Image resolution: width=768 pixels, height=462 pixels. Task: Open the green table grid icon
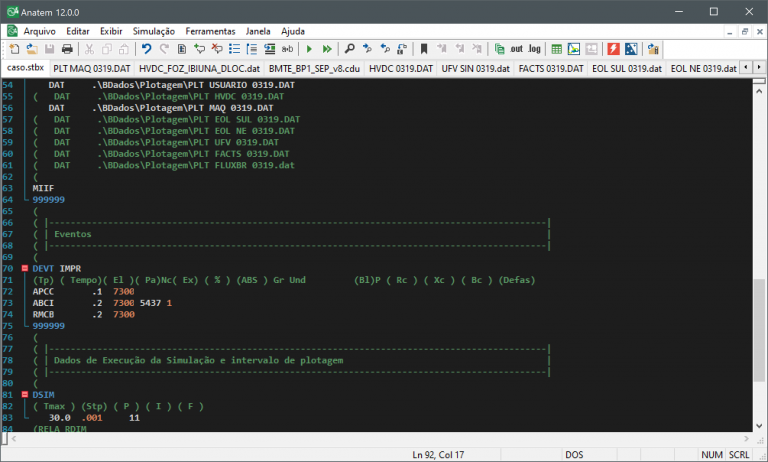[x=557, y=48]
